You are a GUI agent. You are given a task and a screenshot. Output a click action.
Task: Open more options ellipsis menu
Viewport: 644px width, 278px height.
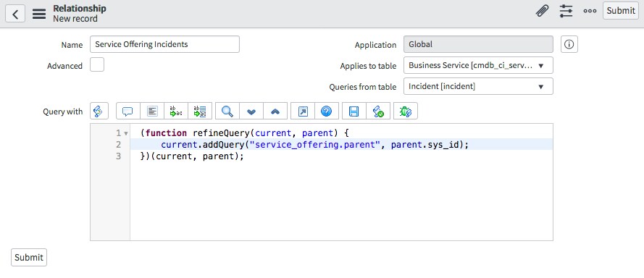click(590, 11)
